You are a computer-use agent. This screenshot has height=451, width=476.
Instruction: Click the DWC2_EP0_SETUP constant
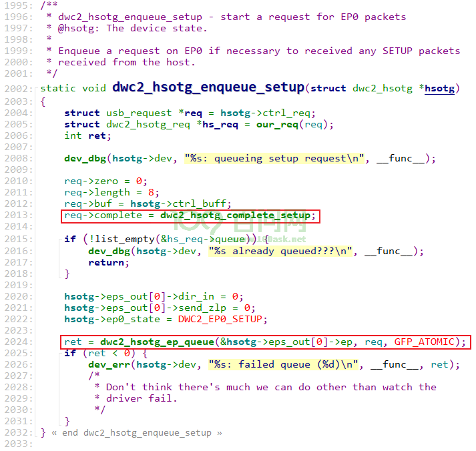pos(220,320)
